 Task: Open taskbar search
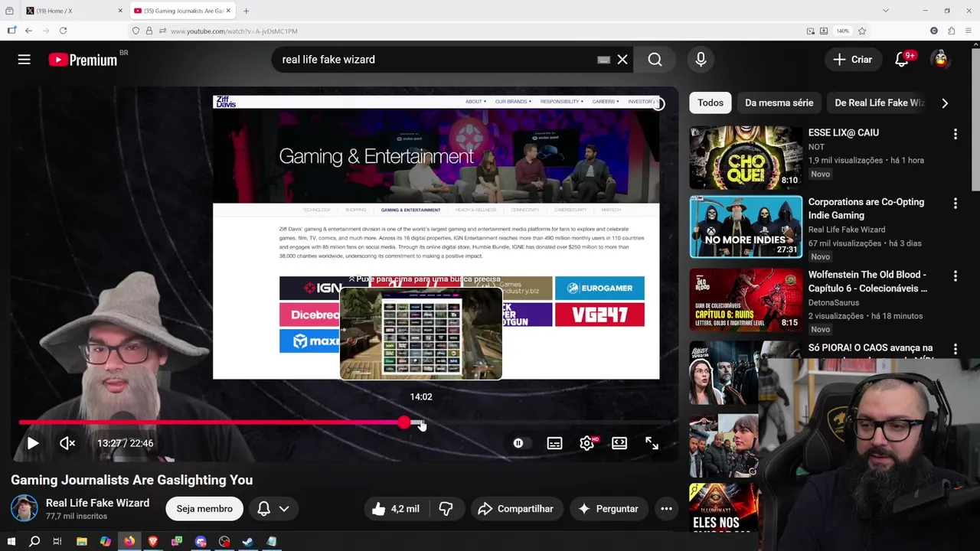(x=34, y=542)
